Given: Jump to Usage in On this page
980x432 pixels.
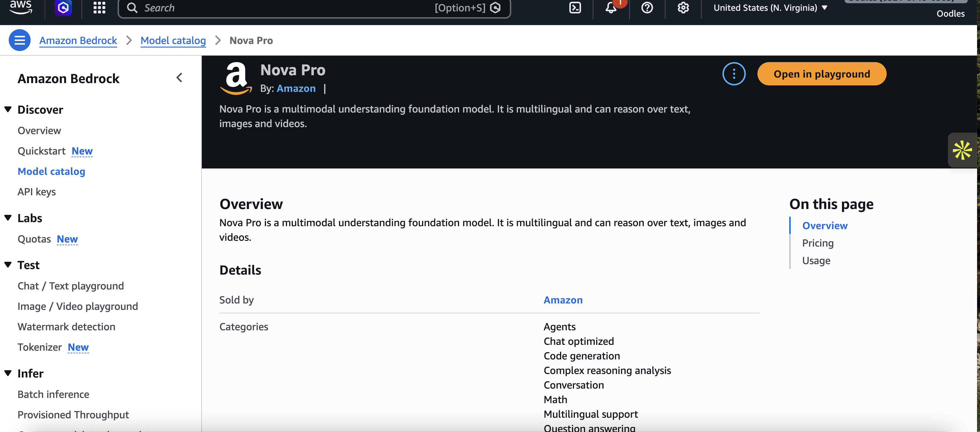Looking at the screenshot, I should [816, 261].
